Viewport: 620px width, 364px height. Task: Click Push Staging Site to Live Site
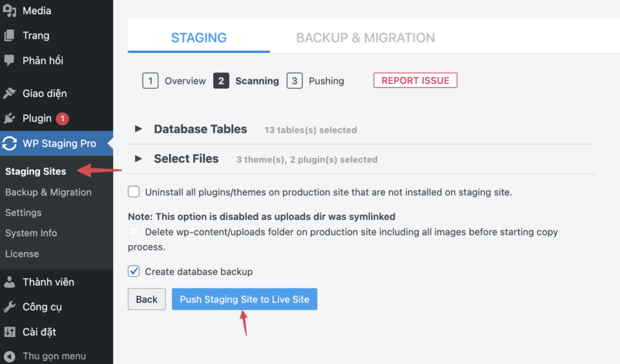tap(244, 299)
